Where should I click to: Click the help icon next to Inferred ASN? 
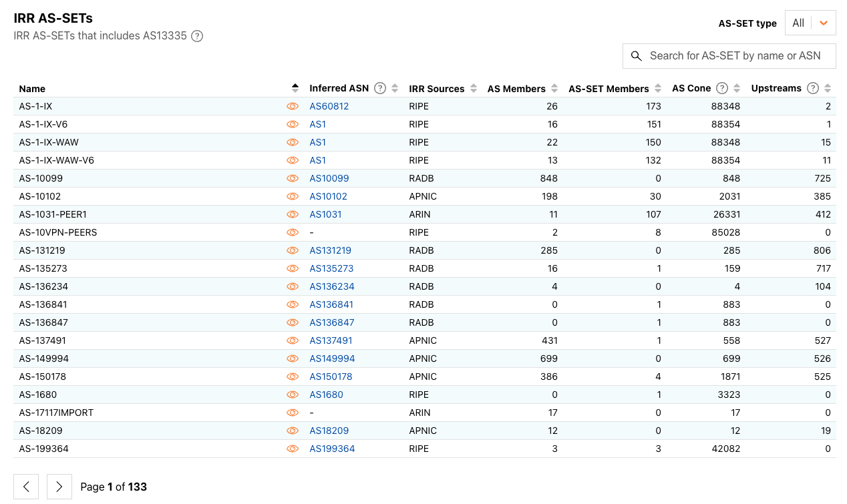380,88
